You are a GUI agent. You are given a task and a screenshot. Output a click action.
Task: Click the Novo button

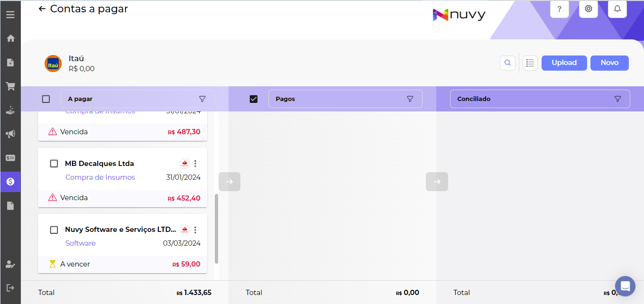point(609,63)
